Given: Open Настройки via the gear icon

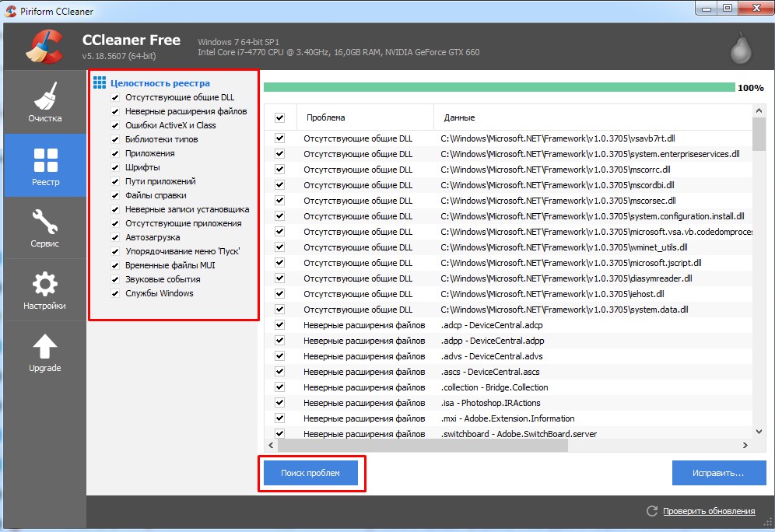Looking at the screenshot, I should (45, 284).
